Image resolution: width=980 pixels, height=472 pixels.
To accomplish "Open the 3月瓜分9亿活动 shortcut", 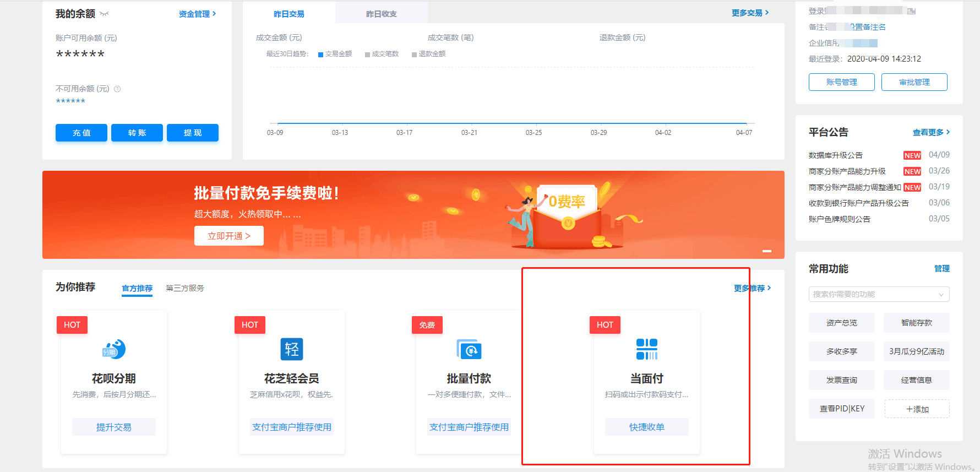I will tap(917, 351).
